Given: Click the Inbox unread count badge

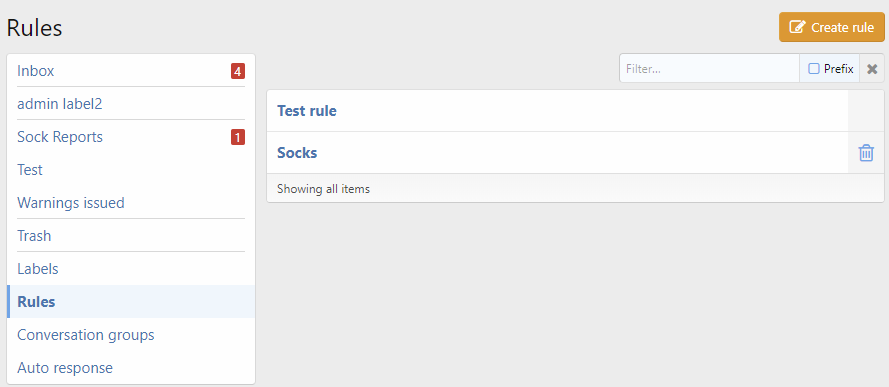Looking at the screenshot, I should click(x=238, y=71).
